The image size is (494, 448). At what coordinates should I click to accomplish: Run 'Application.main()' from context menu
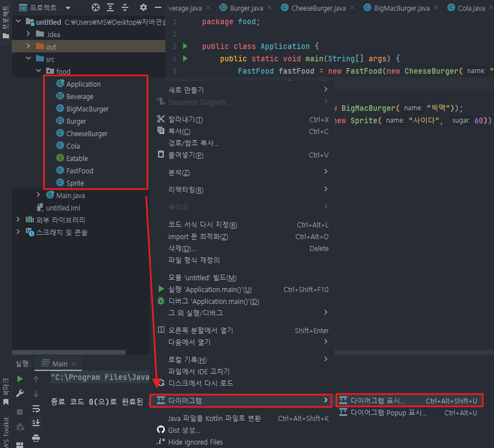point(242,289)
